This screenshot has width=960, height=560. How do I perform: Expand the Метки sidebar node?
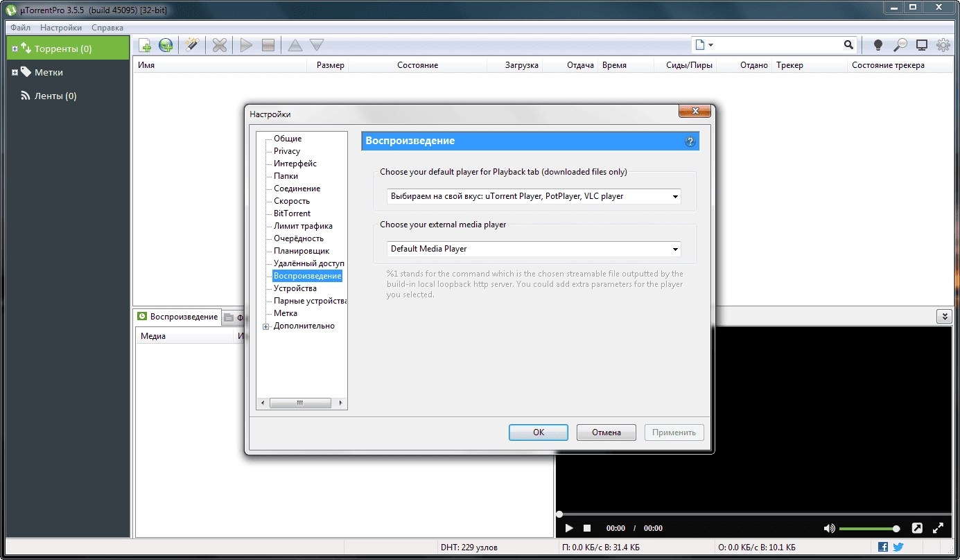pos(15,73)
